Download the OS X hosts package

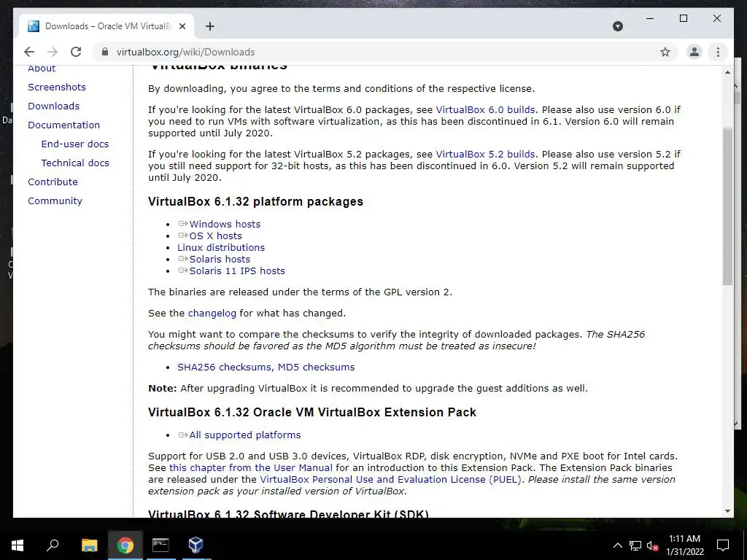pyautogui.click(x=215, y=236)
